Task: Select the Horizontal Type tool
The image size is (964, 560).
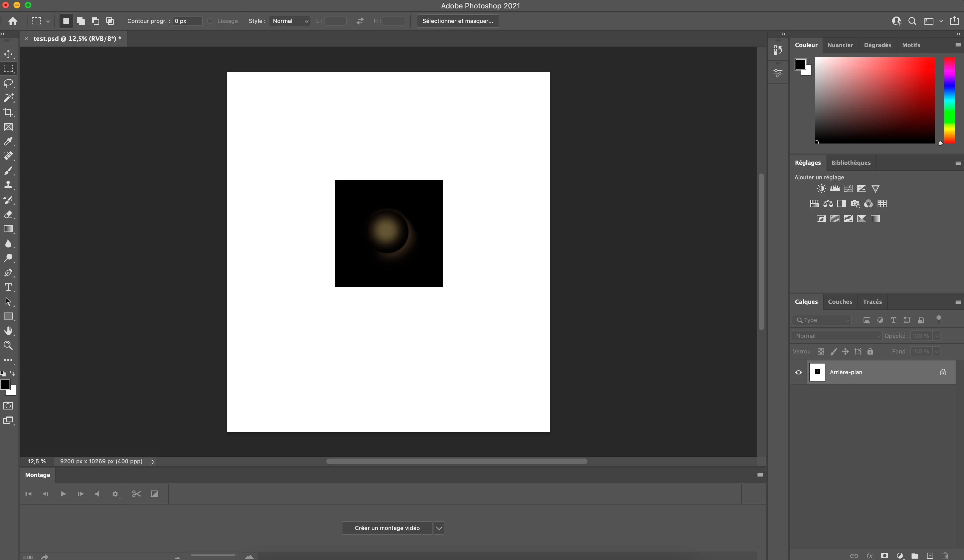Action: 8,288
